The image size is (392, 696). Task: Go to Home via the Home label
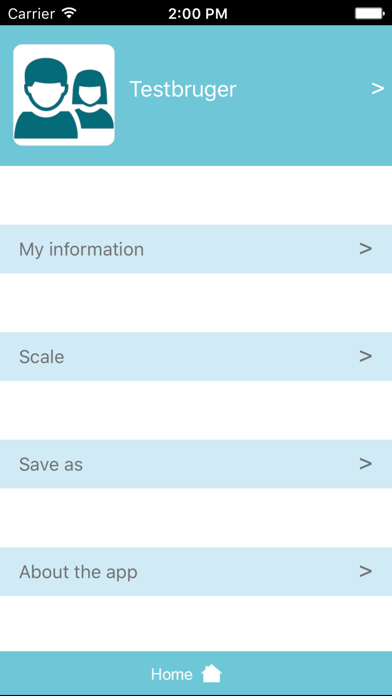(x=172, y=675)
